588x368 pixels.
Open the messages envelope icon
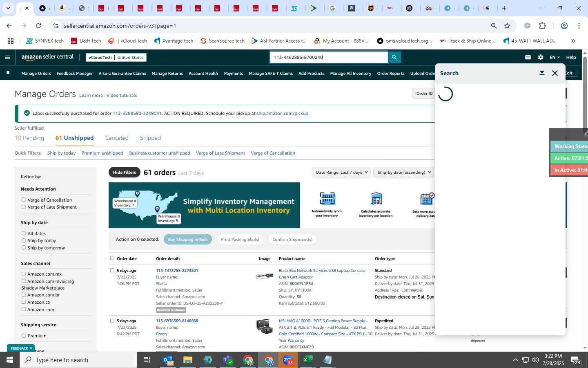pos(528,57)
